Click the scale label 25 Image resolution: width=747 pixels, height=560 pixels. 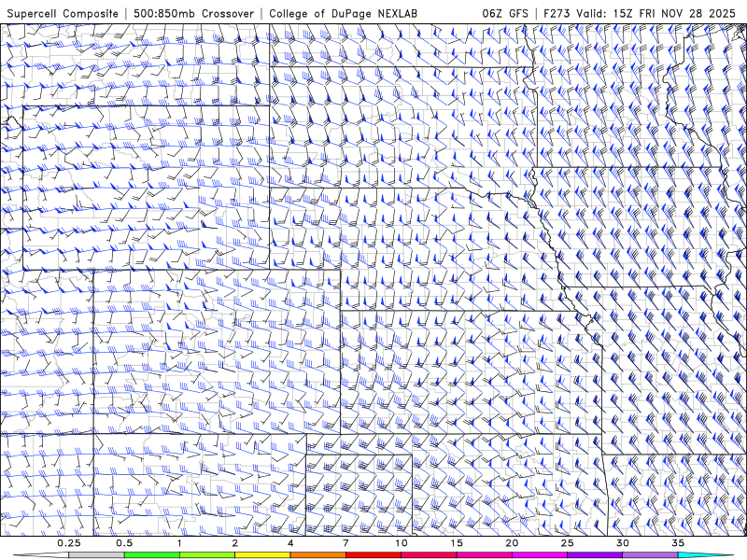pyautogui.click(x=567, y=543)
